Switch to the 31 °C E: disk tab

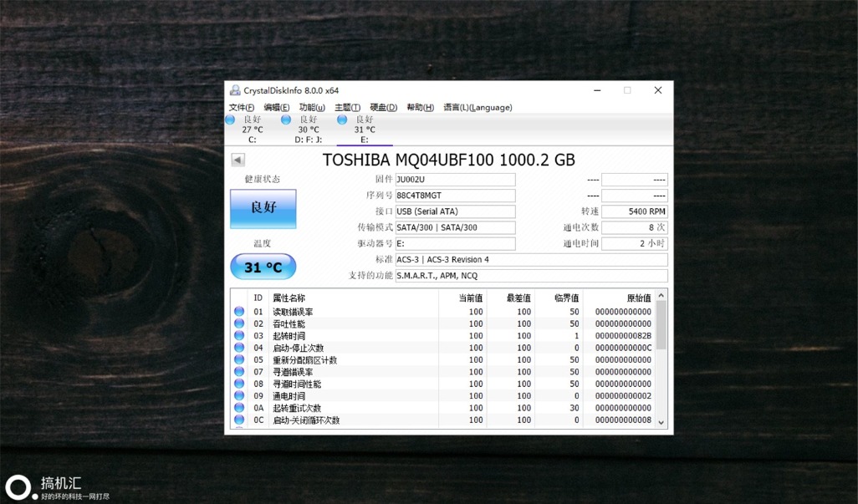pos(365,130)
